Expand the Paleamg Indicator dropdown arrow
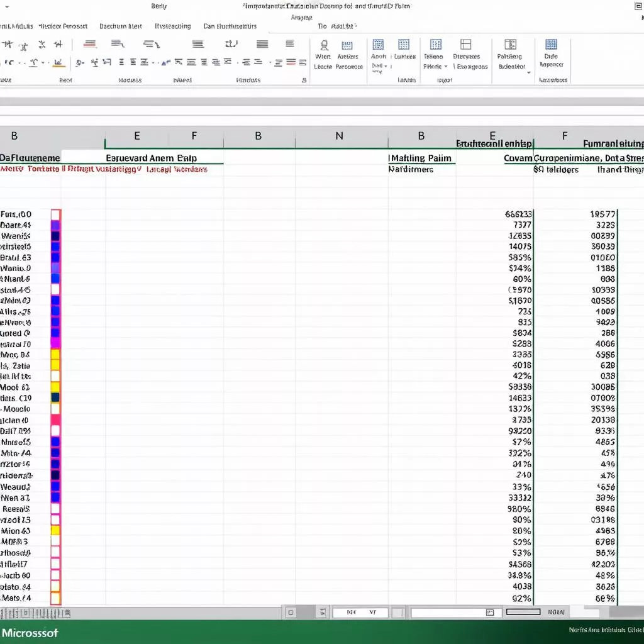This screenshot has height=644, width=644. tap(528, 73)
